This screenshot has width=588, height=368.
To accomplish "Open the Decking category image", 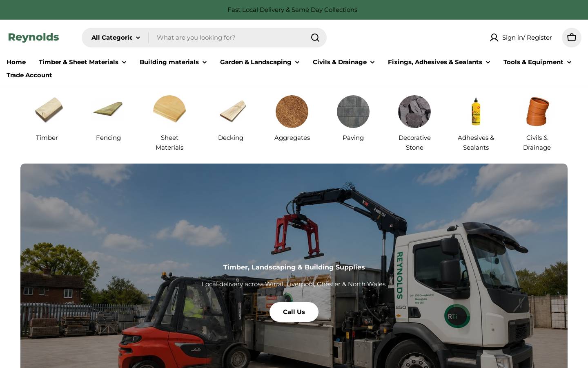I will point(231,112).
